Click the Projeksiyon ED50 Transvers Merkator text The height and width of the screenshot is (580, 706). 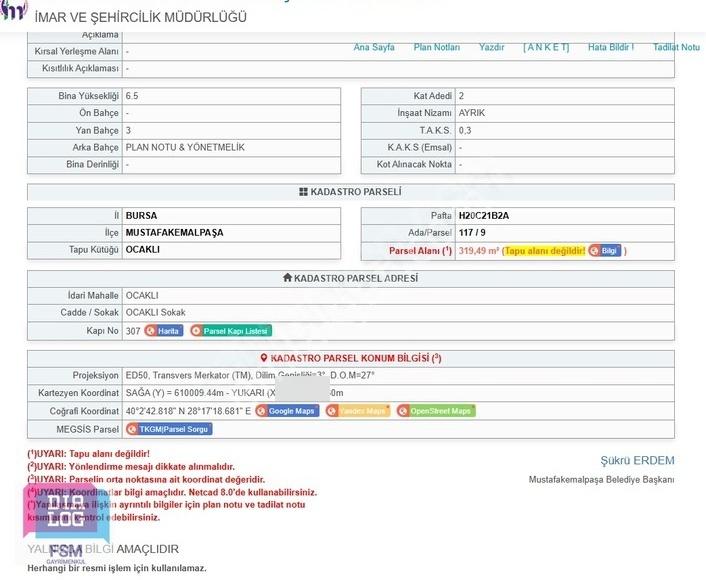coord(250,376)
